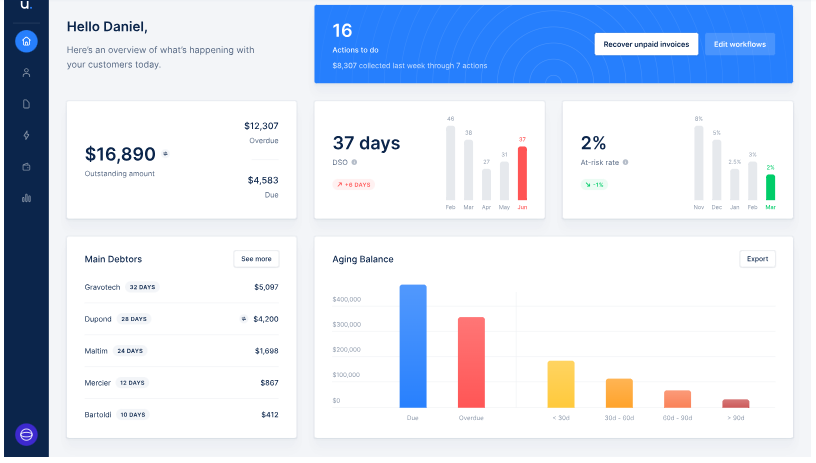Select the Feb bar in DSO chart
The image size is (816, 463).
pyautogui.click(x=450, y=163)
